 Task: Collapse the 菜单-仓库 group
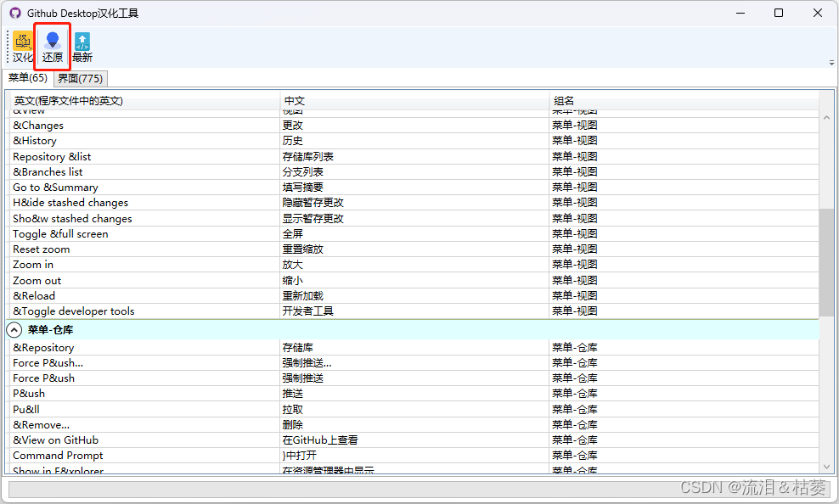coord(14,330)
